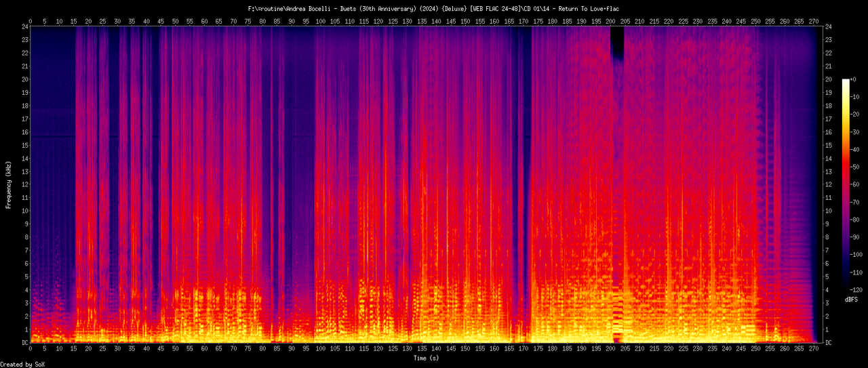Click the "-30" value on the dBFS scale
Viewport: 868px width, 368px height.
[x=855, y=132]
